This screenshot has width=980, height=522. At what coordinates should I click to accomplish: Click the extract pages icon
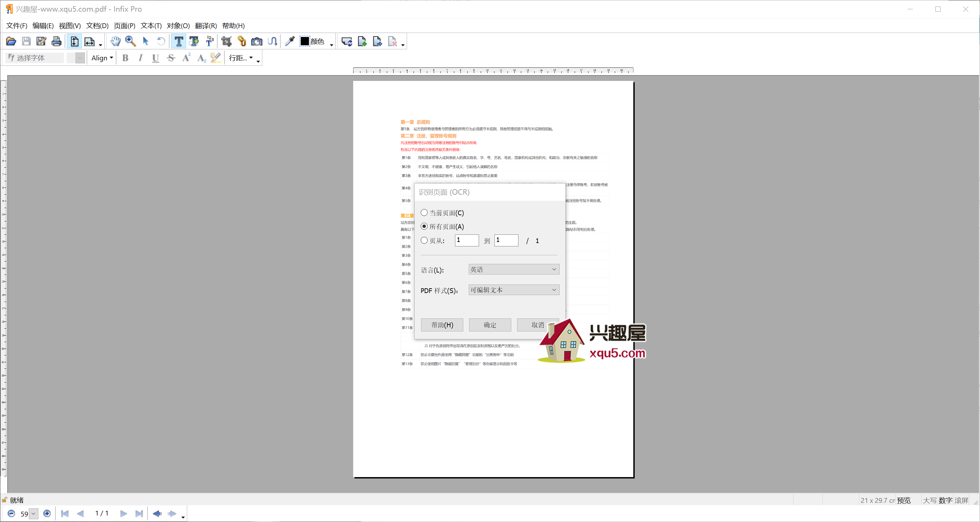click(377, 41)
